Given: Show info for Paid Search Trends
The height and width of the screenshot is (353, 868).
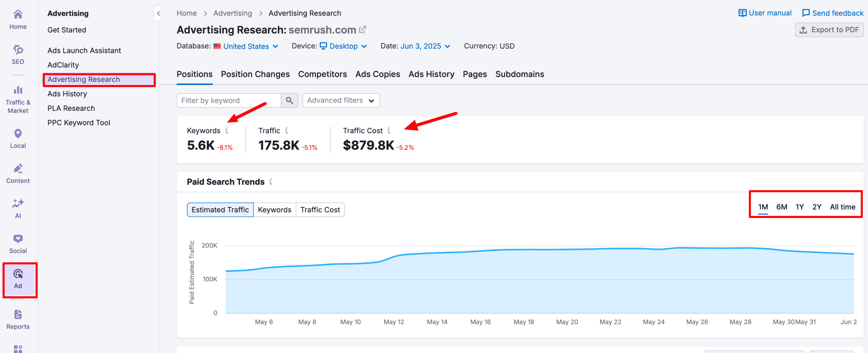Looking at the screenshot, I should [x=271, y=182].
